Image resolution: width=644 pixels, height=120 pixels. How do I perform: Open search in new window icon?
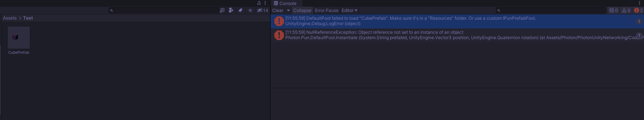pyautogui.click(x=222, y=10)
